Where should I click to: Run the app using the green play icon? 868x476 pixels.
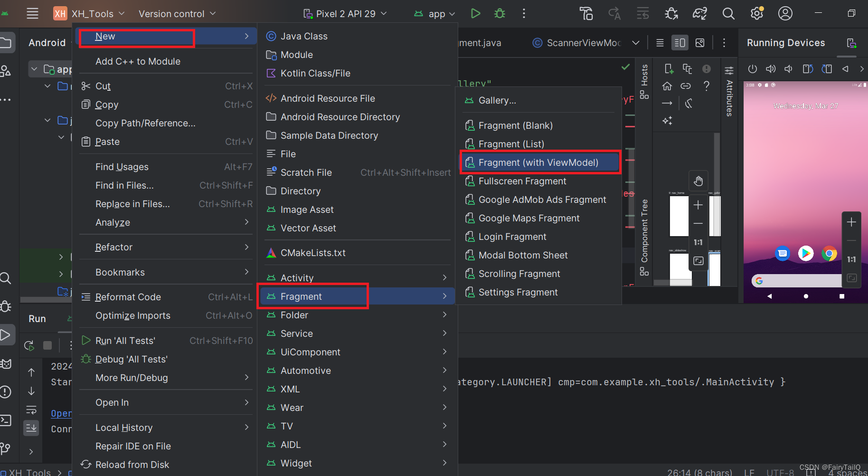click(x=476, y=13)
